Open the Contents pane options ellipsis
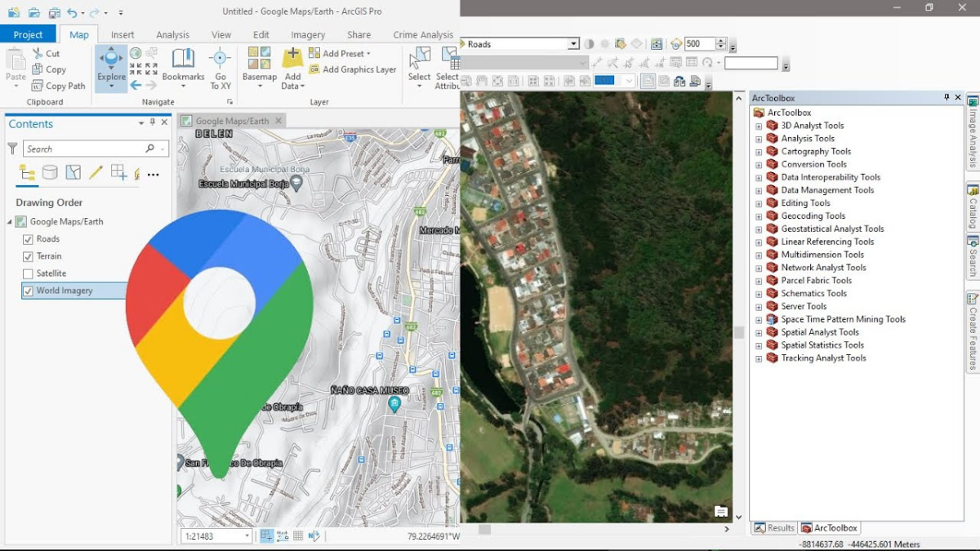 pos(153,174)
